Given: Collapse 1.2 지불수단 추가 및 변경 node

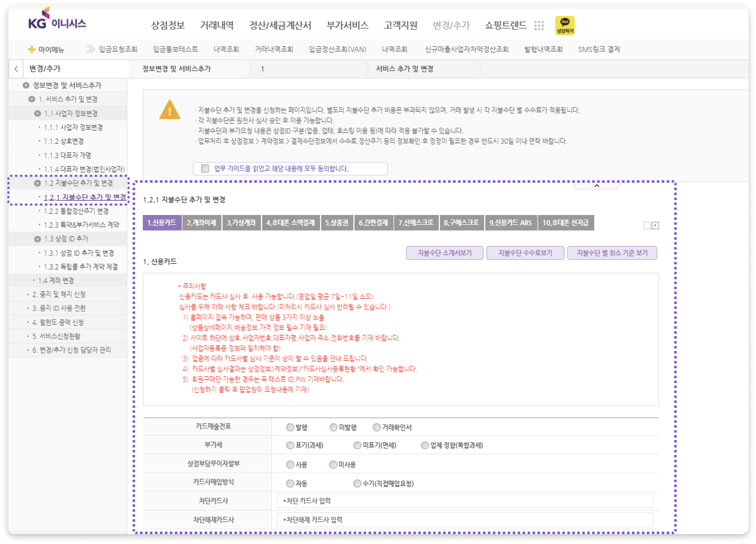Looking at the screenshot, I should click(x=37, y=183).
